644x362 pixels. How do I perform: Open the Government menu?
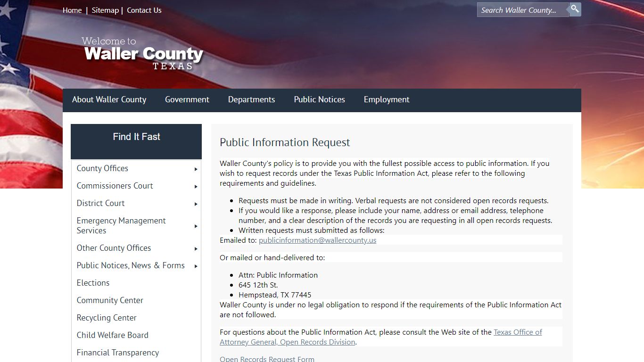coord(187,99)
